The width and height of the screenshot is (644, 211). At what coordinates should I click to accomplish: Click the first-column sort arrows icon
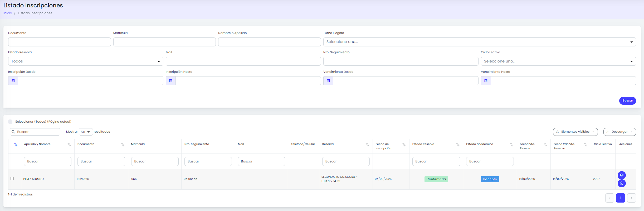pos(16,145)
